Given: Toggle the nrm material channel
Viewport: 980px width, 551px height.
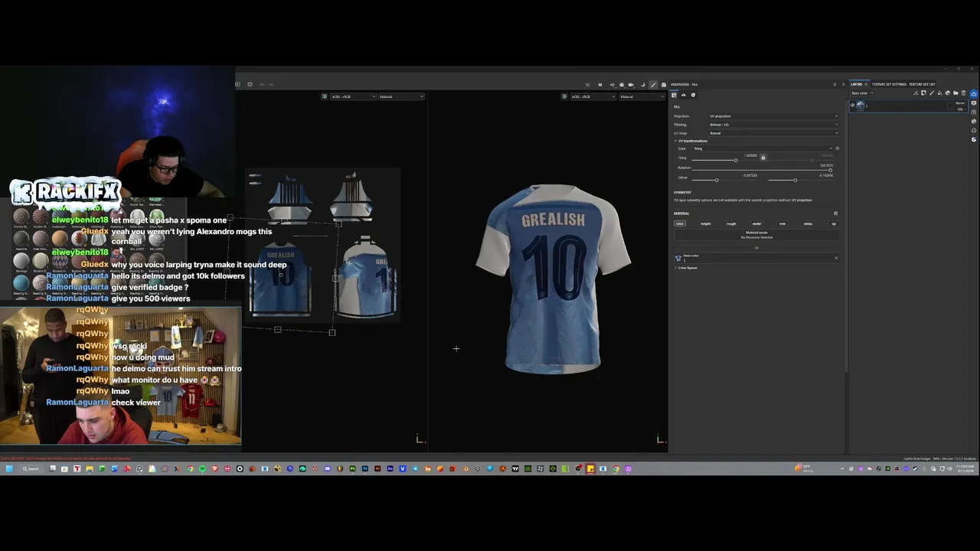Looking at the screenshot, I should coord(782,223).
